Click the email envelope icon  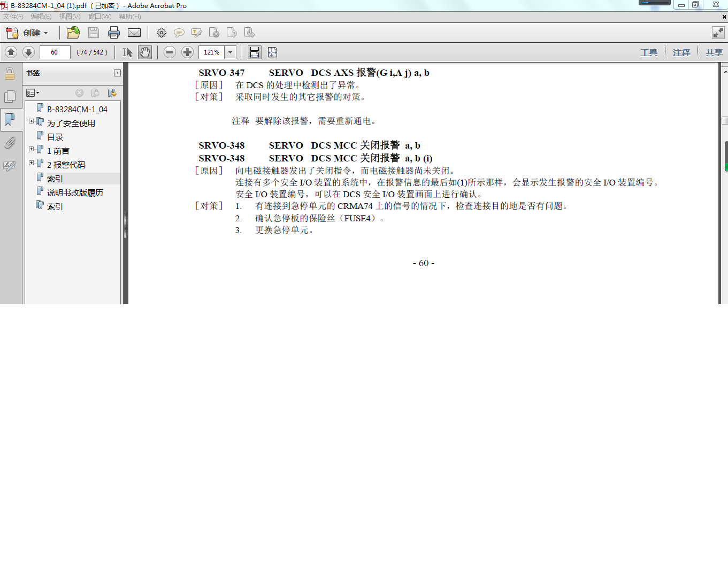(x=134, y=33)
